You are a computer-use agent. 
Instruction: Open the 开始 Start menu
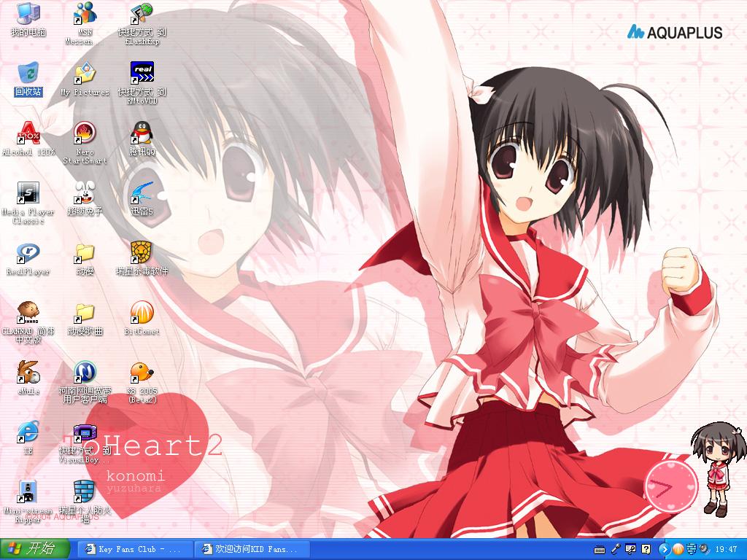point(35,549)
